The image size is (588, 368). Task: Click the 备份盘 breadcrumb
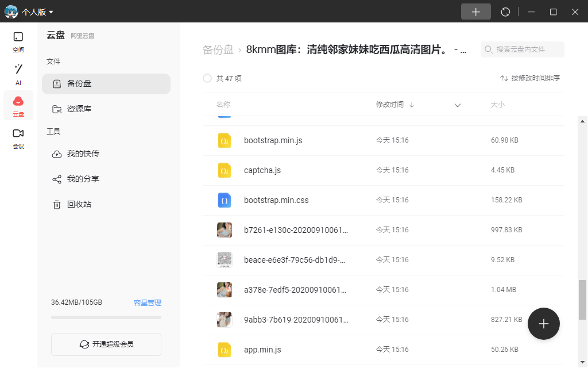[x=218, y=49]
